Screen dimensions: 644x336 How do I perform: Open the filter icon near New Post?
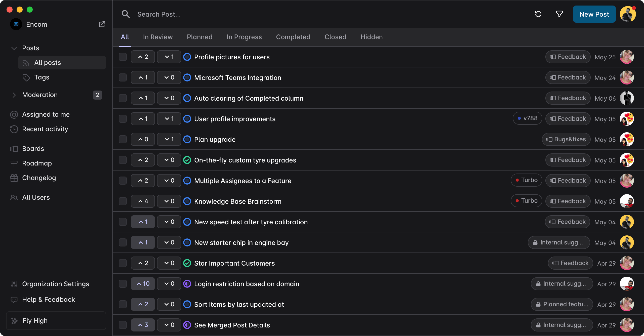coord(559,14)
